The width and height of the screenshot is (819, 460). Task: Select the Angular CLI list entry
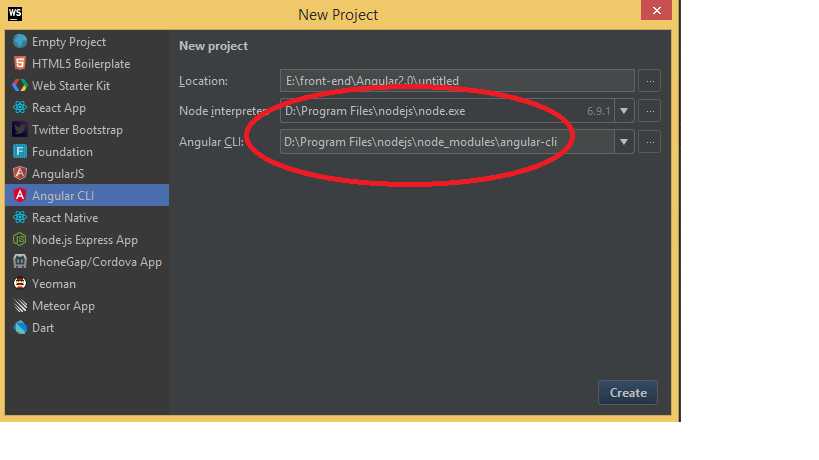point(87,195)
